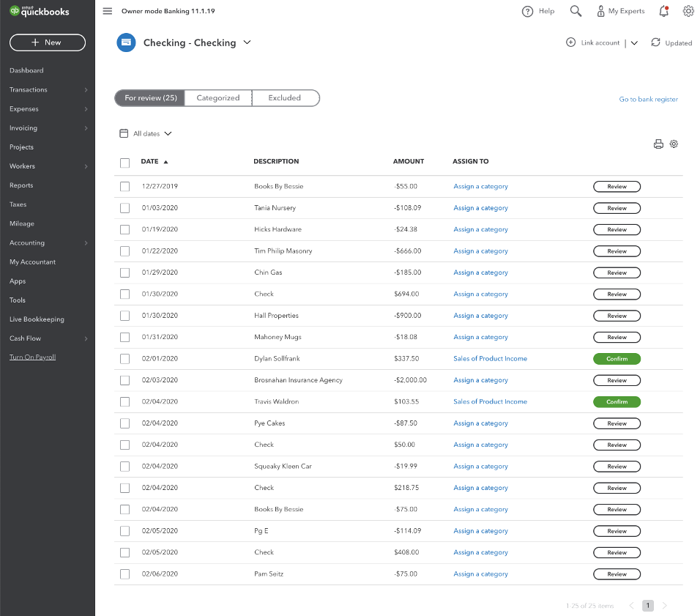Image resolution: width=700 pixels, height=616 pixels.
Task: Click the Amount column header
Action: 409,161
